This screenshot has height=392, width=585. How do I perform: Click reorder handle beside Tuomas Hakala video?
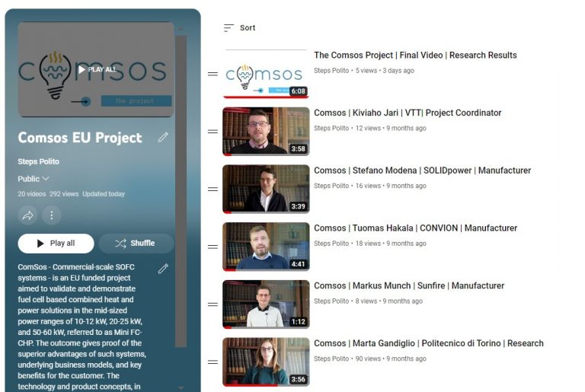[213, 247]
